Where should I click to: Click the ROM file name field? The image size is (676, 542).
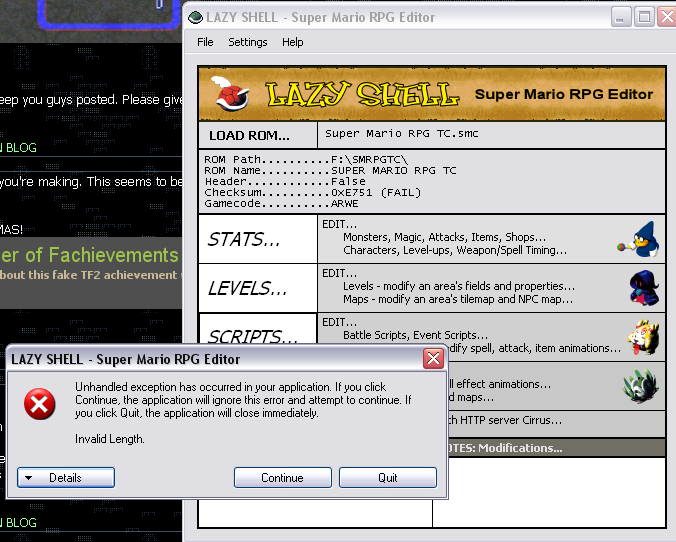pos(491,135)
